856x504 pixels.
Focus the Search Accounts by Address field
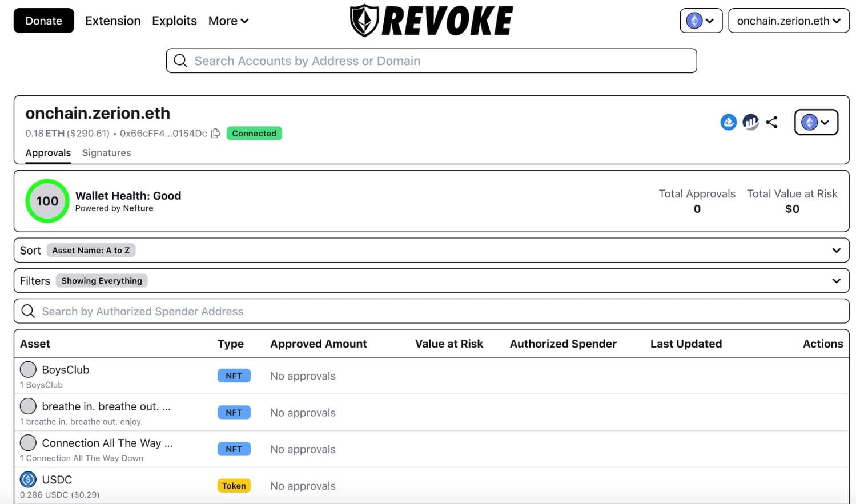coord(431,61)
